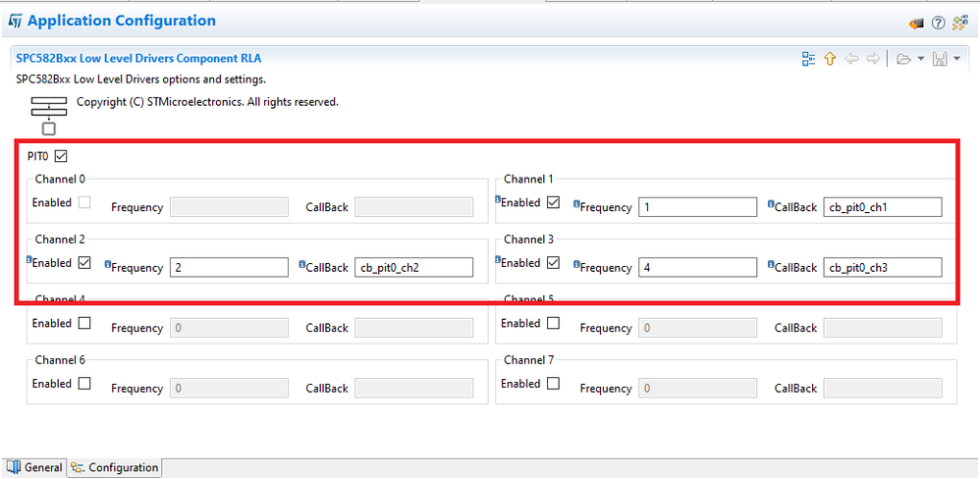The width and height of the screenshot is (980, 479).
Task: Click info marker beside Channel 3 Enabled
Action: click(498, 259)
